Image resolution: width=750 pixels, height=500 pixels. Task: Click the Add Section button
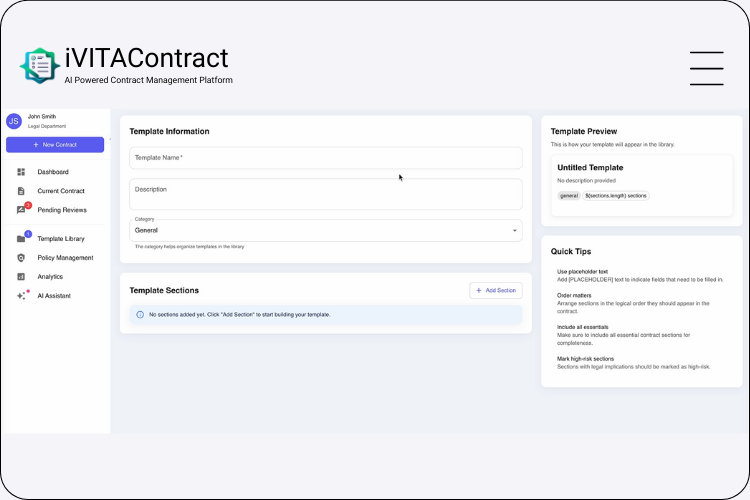496,290
